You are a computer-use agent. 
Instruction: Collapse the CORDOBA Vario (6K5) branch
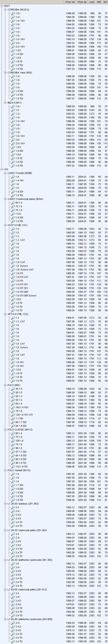pyautogui.click(x=5, y=72)
